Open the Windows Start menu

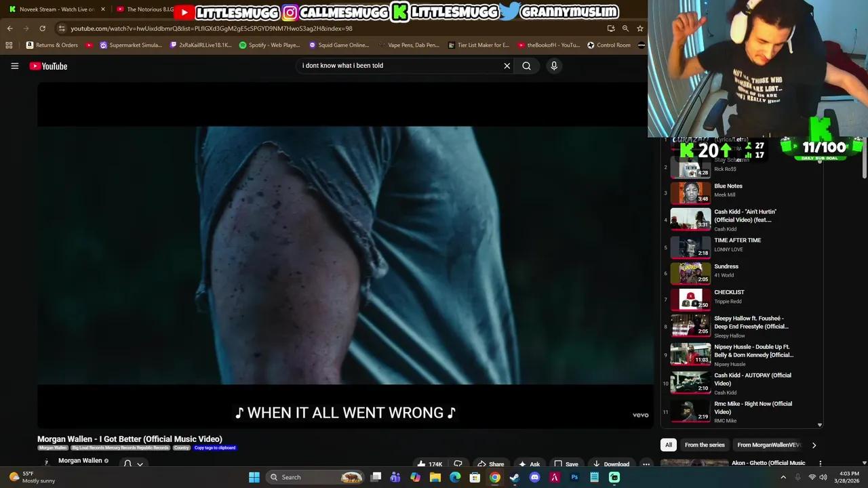pyautogui.click(x=254, y=477)
